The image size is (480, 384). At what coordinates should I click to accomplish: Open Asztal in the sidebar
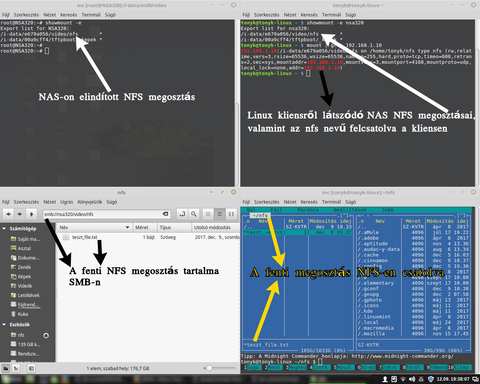coord(21,249)
